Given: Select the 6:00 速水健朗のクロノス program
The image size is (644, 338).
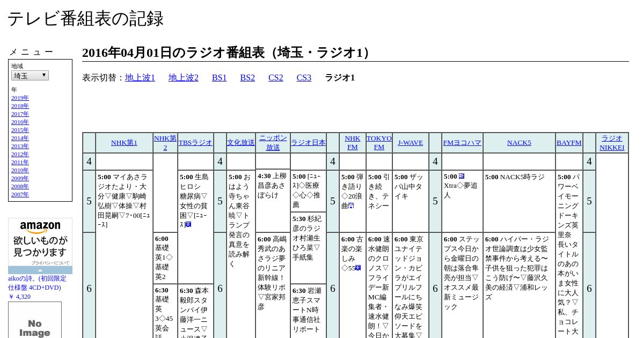Looking at the screenshot, I should point(379,286).
